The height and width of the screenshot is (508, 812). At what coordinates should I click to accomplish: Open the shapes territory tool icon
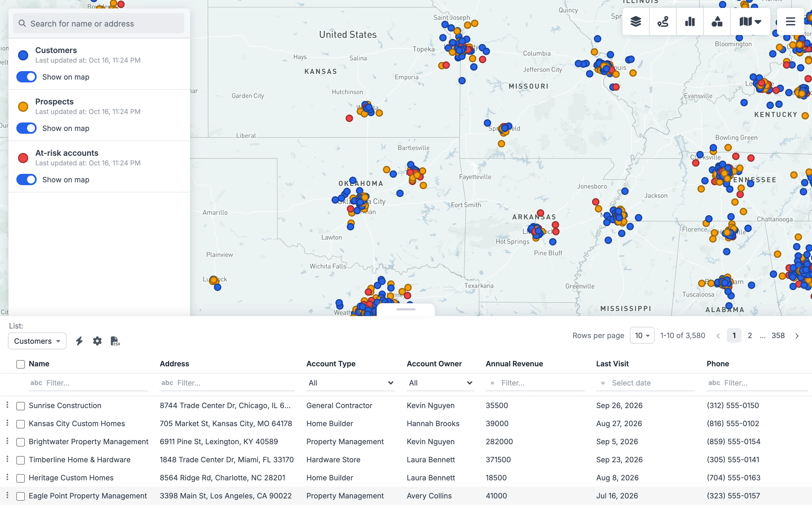[x=717, y=22]
